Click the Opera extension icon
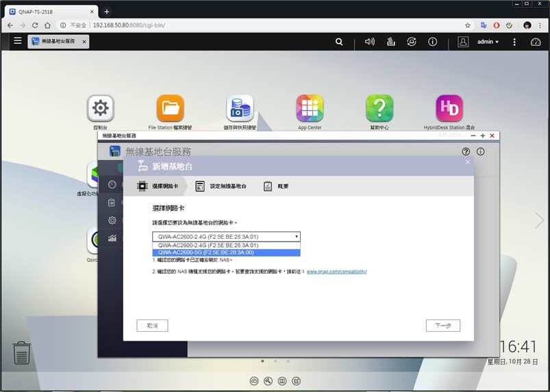The image size is (550, 392). 497,25
